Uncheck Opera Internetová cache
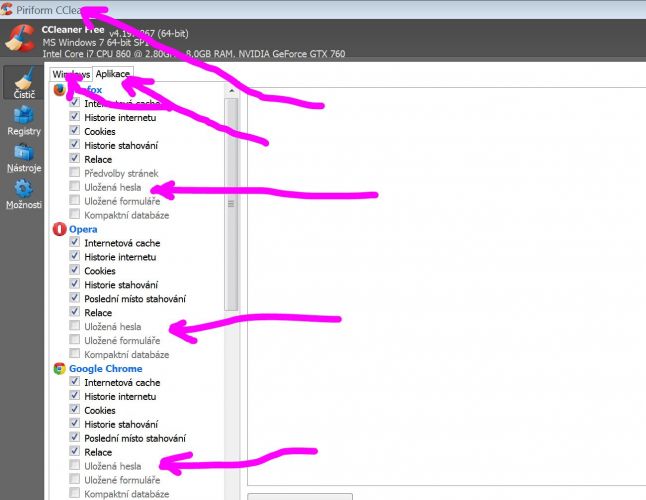 (75, 242)
